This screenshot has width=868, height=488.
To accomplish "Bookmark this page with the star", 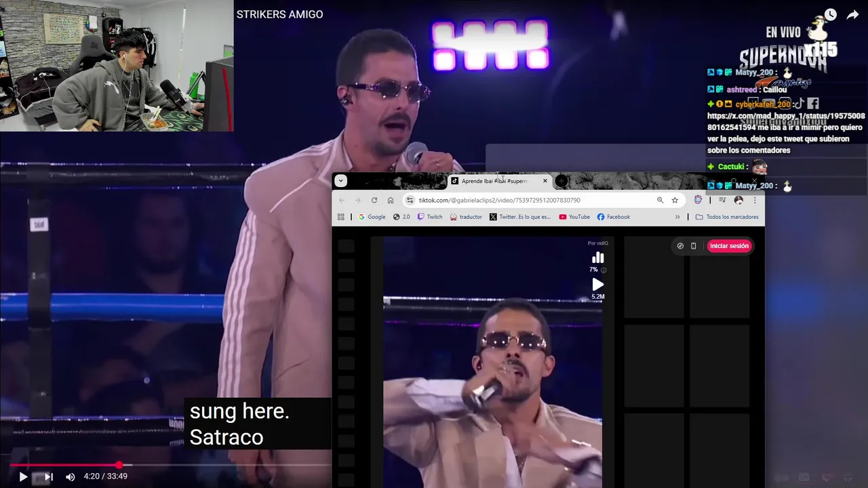I will [x=675, y=200].
